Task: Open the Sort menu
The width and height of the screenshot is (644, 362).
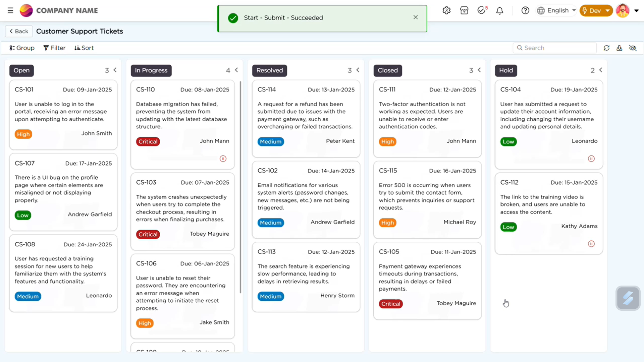Action: (84, 48)
